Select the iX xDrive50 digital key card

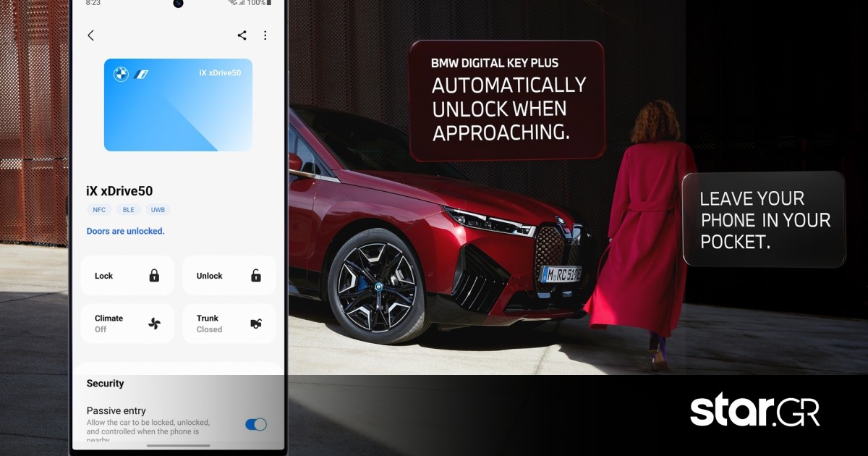tap(178, 105)
